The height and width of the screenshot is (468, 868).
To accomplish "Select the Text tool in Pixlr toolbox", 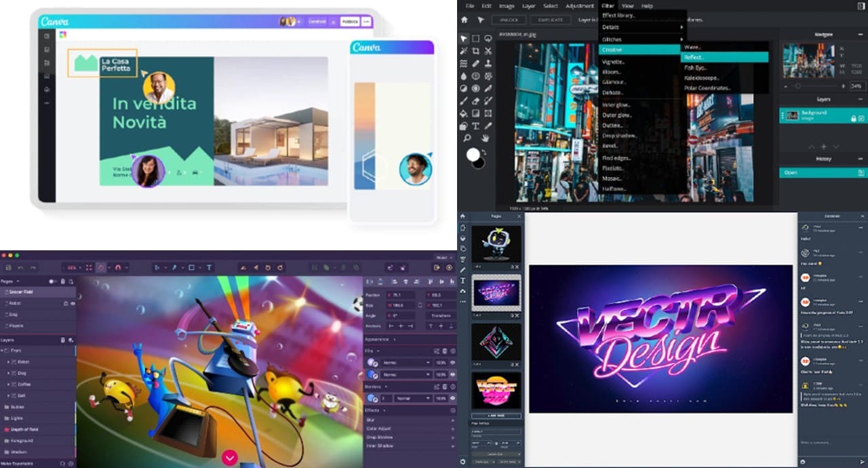I will pos(475,125).
